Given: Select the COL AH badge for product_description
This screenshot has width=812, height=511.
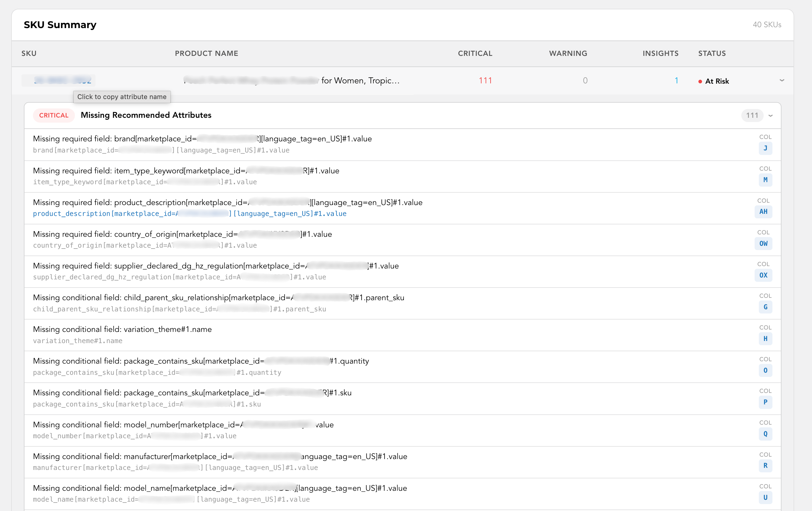Looking at the screenshot, I should (763, 212).
